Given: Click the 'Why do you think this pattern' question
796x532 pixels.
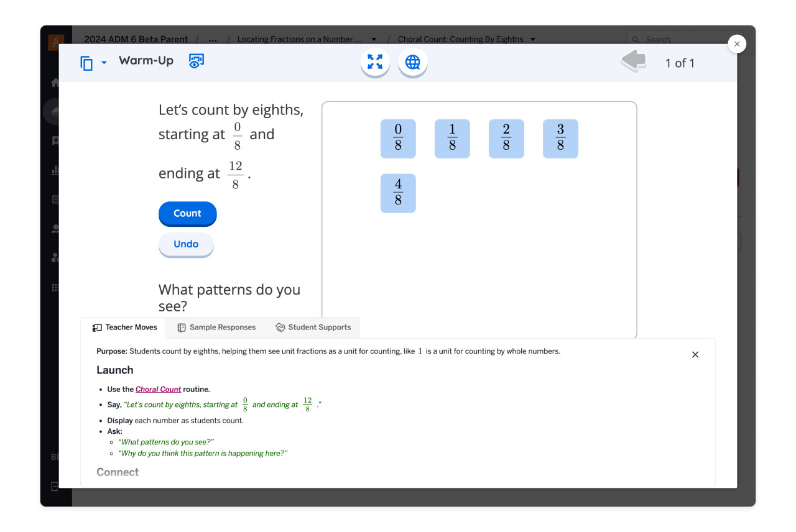Looking at the screenshot, I should [x=203, y=453].
